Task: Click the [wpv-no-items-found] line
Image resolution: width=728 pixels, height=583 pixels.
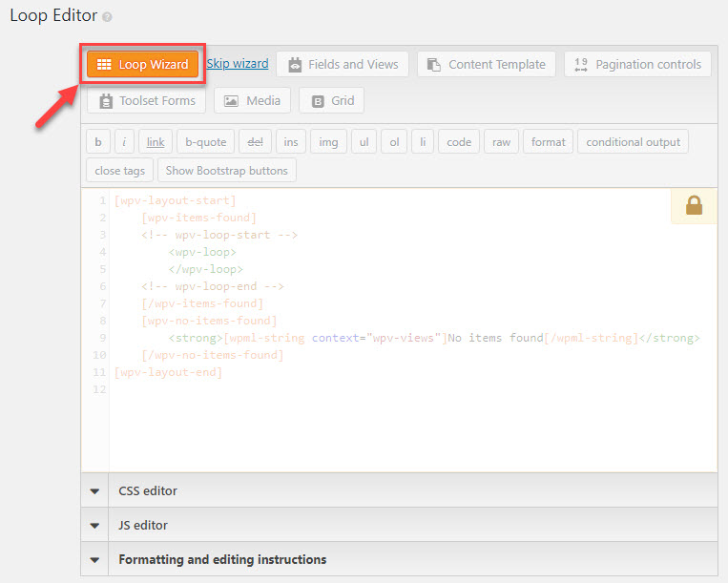Action: click(209, 321)
